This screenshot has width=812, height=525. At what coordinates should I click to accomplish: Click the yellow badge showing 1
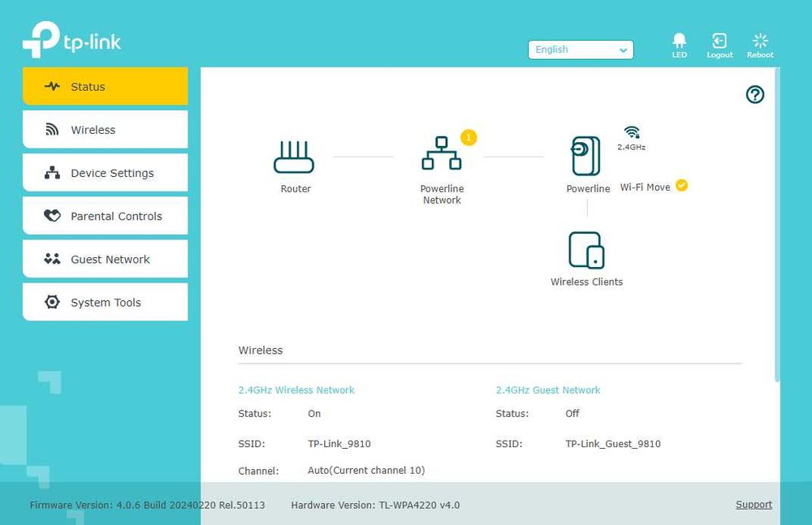tap(469, 138)
